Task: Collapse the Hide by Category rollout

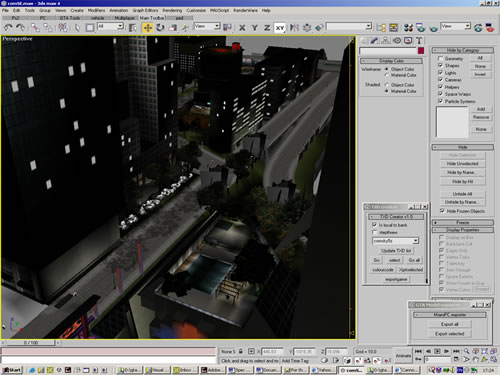Action: [463, 50]
